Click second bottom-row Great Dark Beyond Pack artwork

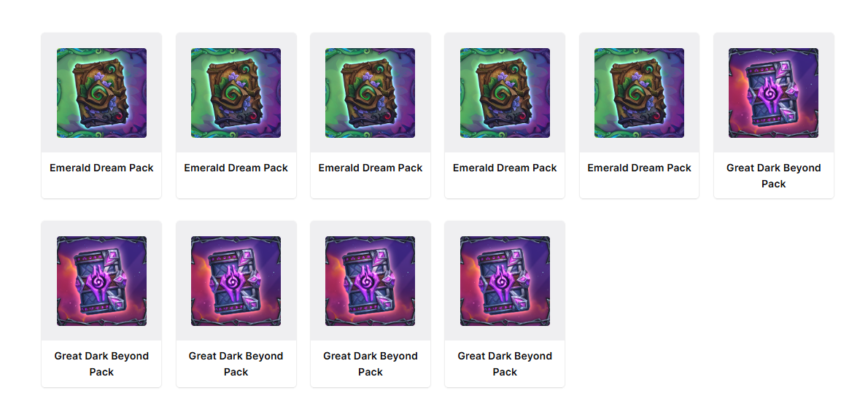[x=236, y=281]
